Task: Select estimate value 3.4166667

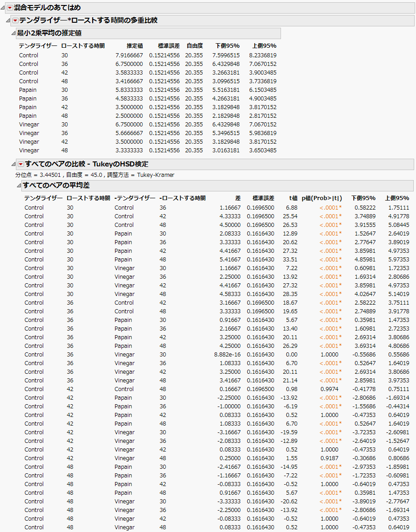Action: [129, 81]
